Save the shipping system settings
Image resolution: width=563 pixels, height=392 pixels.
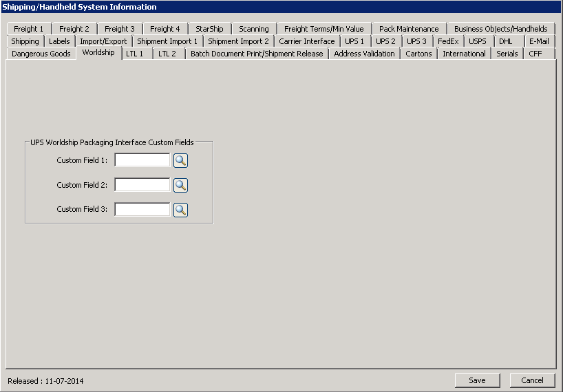pos(477,380)
